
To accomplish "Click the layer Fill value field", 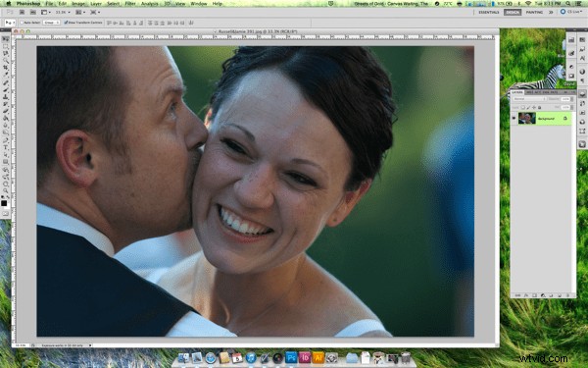I will [565, 108].
